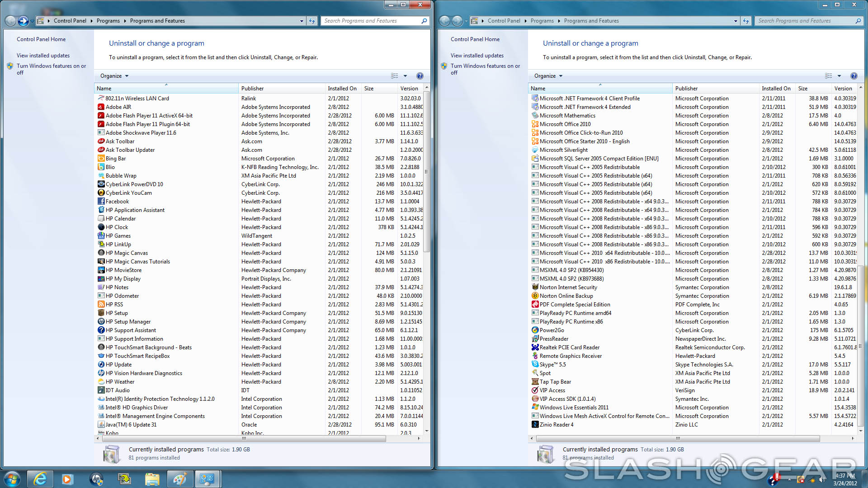Click Programs breadcrumb in left address bar
The width and height of the screenshot is (868, 488).
(x=108, y=21)
